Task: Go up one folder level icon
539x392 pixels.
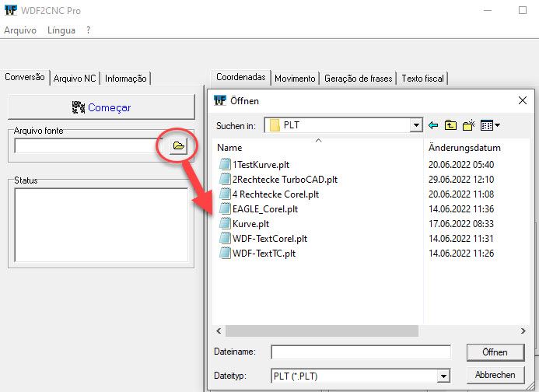Action: click(450, 125)
